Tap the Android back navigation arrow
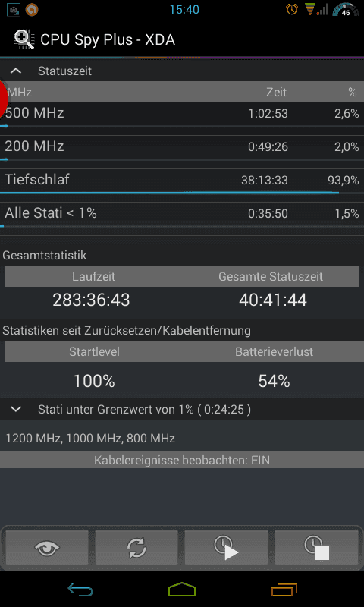Image resolution: width=364 pixels, height=607 pixels. pyautogui.click(x=80, y=590)
